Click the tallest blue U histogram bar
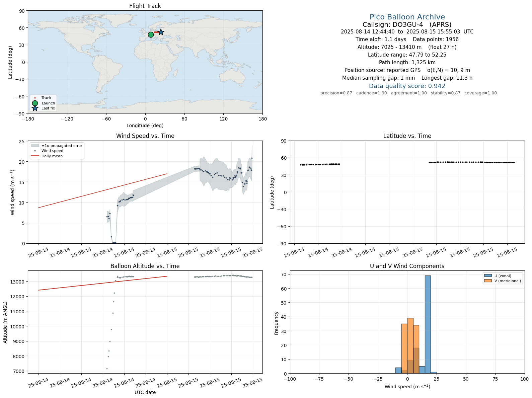Screen dimensions: 532x398 point(428,324)
